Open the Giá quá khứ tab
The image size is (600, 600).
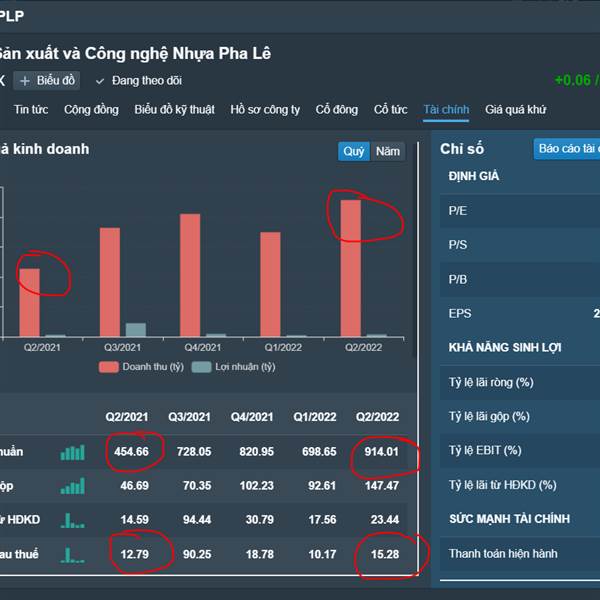tap(515, 110)
